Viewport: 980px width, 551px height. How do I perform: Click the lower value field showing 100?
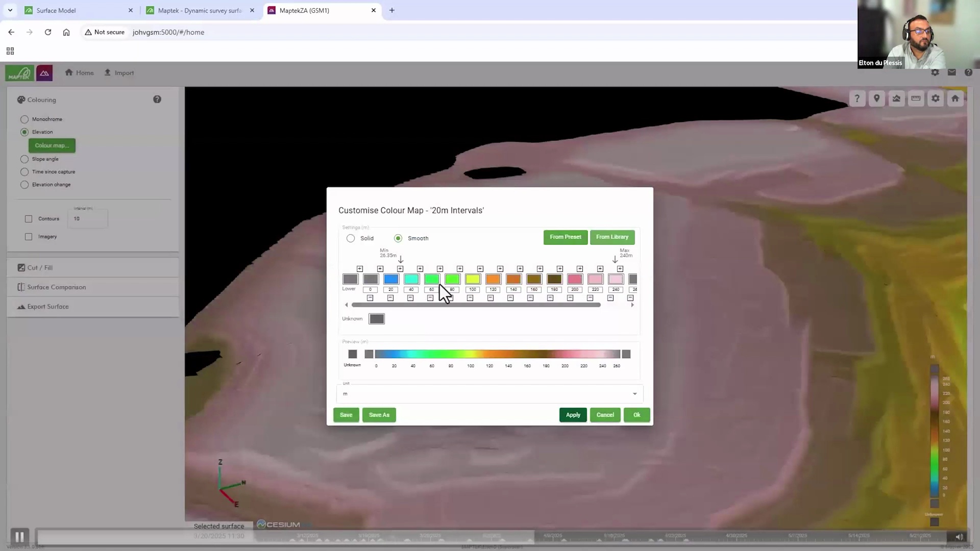(473, 290)
